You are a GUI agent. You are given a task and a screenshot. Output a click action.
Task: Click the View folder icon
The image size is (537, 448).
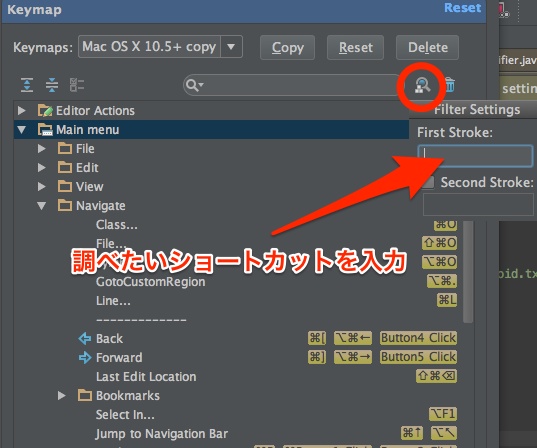click(x=65, y=186)
